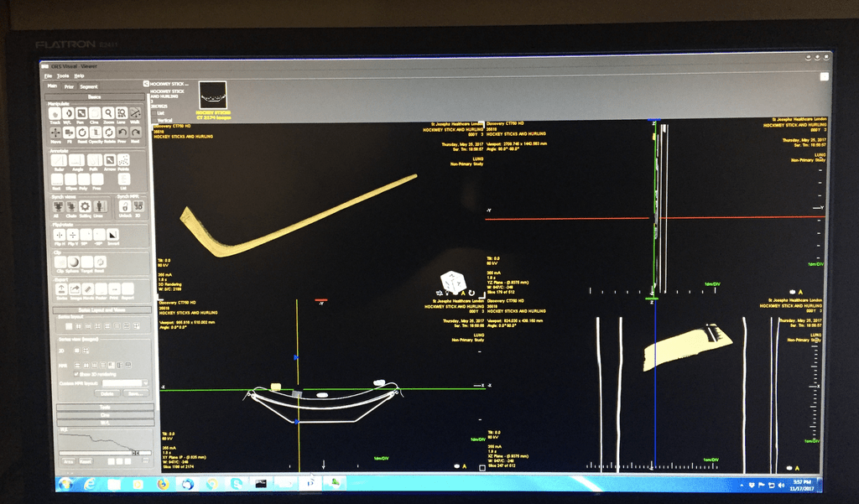Open the Tools menu
The height and width of the screenshot is (504, 859).
tap(63, 76)
